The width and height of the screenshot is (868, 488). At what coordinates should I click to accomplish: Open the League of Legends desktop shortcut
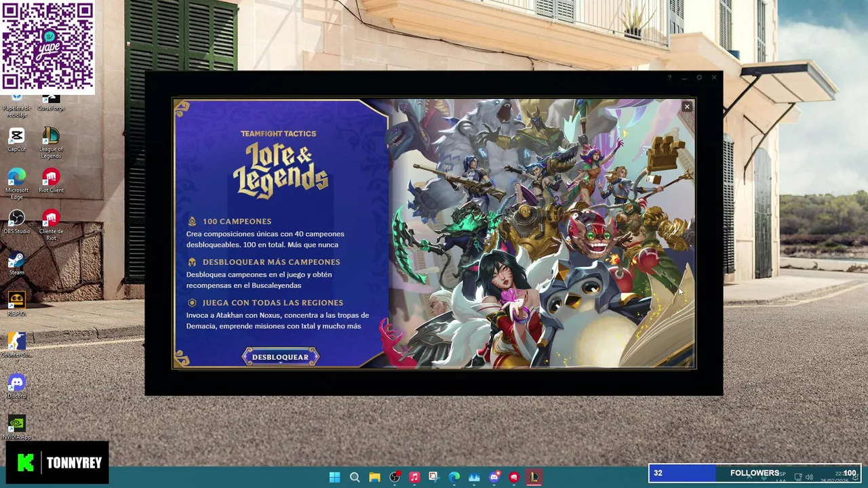(x=51, y=142)
